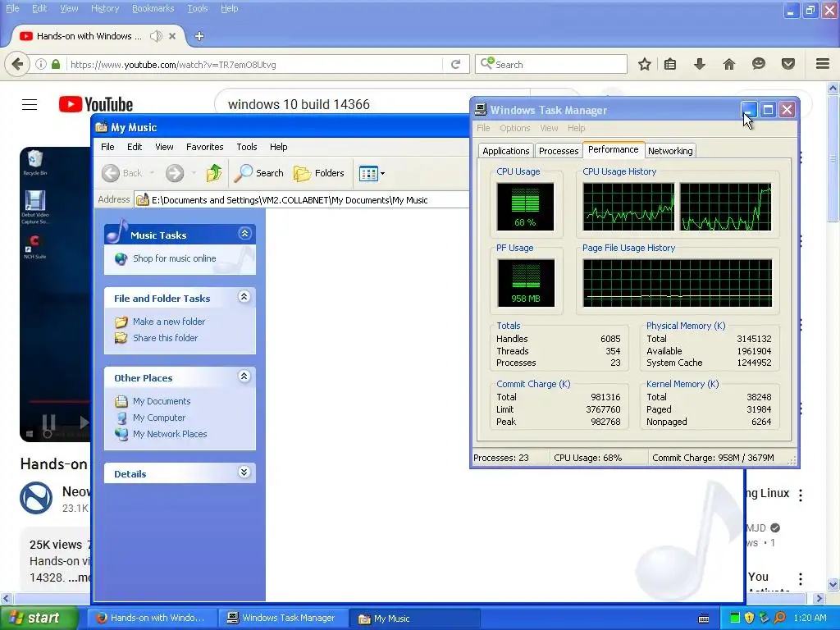Click the green Task Manager tray icon
Viewport: 840px width, 630px height.
(x=735, y=618)
